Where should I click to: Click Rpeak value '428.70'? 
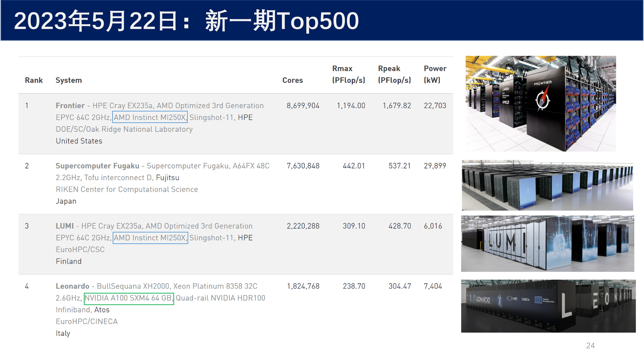400,226
